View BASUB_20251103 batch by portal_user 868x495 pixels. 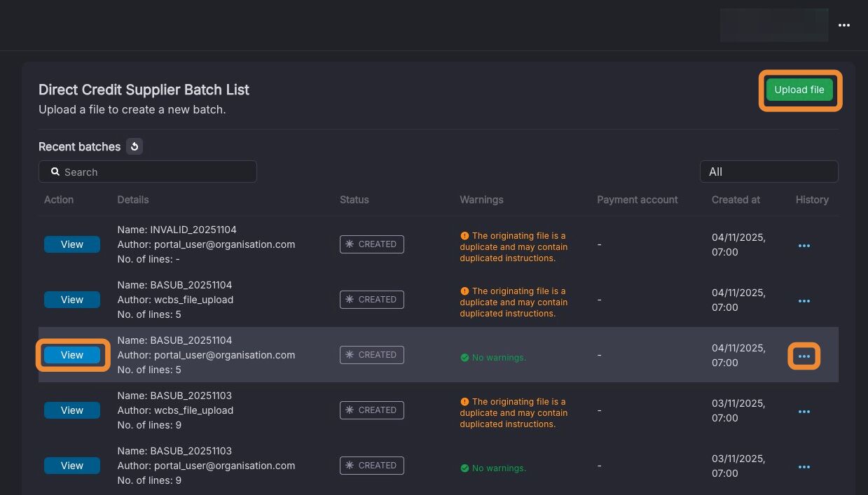(72, 466)
